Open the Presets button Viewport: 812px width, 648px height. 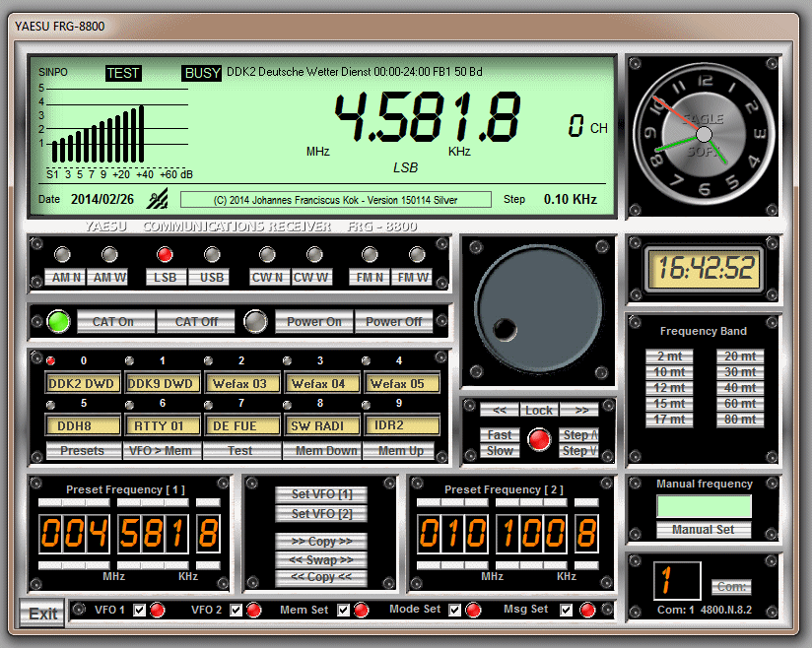coord(84,451)
